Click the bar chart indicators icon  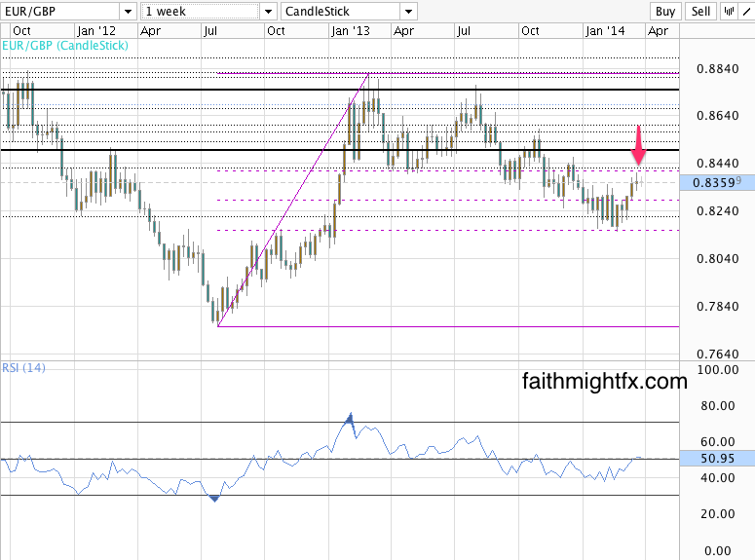click(729, 11)
